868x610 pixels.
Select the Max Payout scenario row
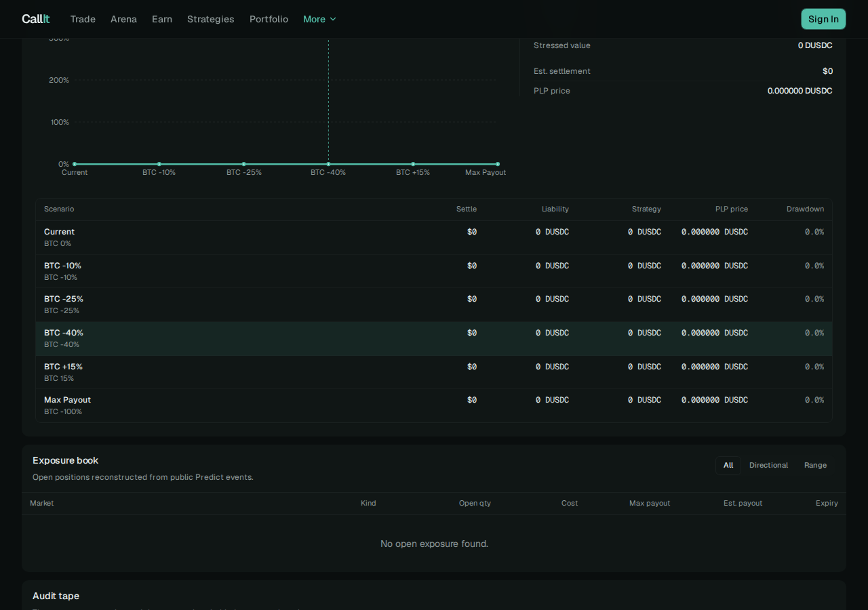434,405
